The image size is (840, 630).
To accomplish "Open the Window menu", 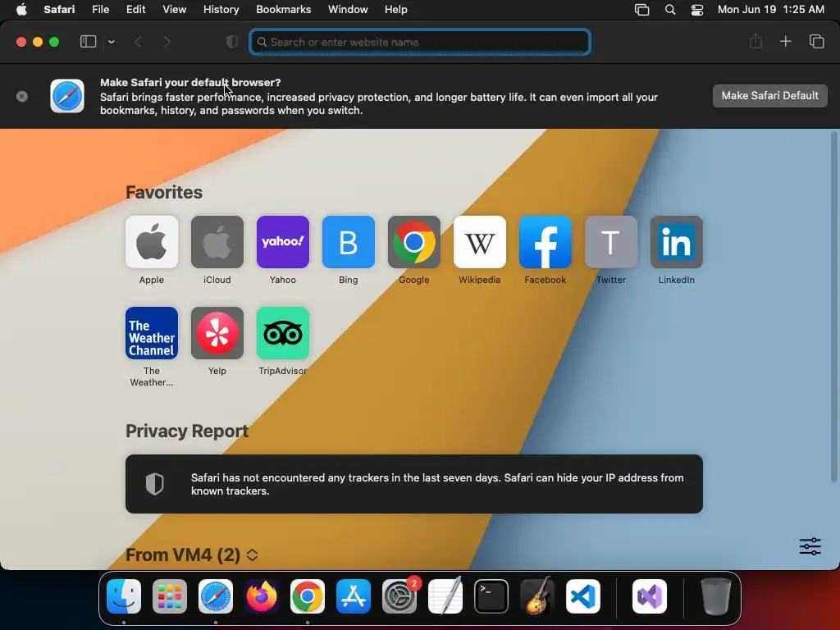I will click(348, 10).
